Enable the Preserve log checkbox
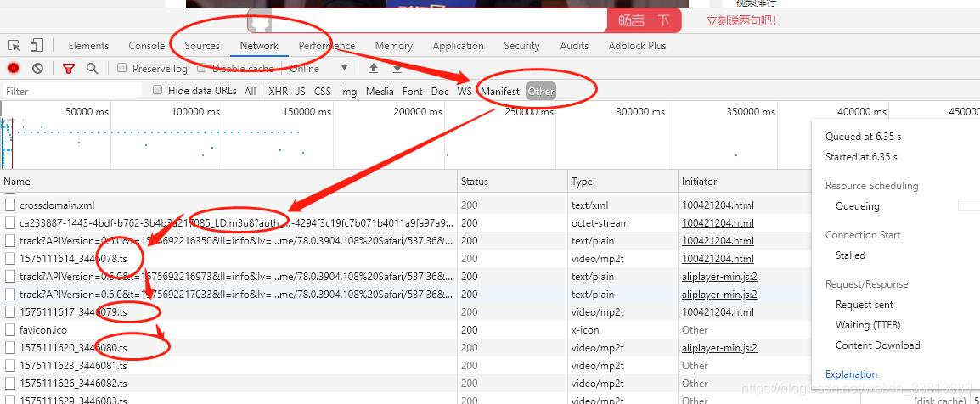 pos(122,67)
